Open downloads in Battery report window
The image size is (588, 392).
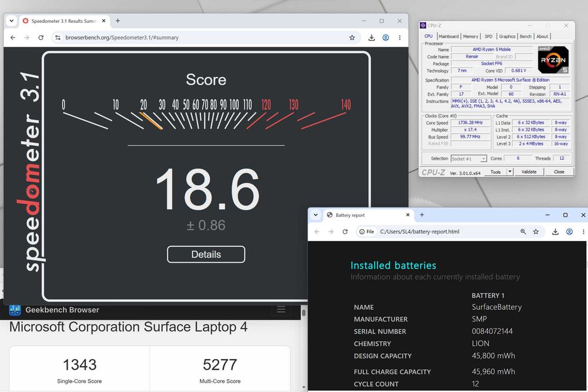(555, 232)
